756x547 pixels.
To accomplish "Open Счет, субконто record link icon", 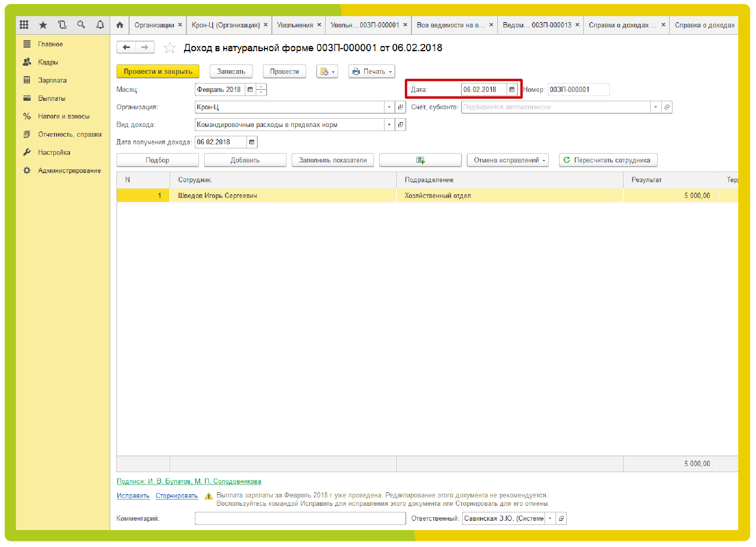I will click(667, 107).
